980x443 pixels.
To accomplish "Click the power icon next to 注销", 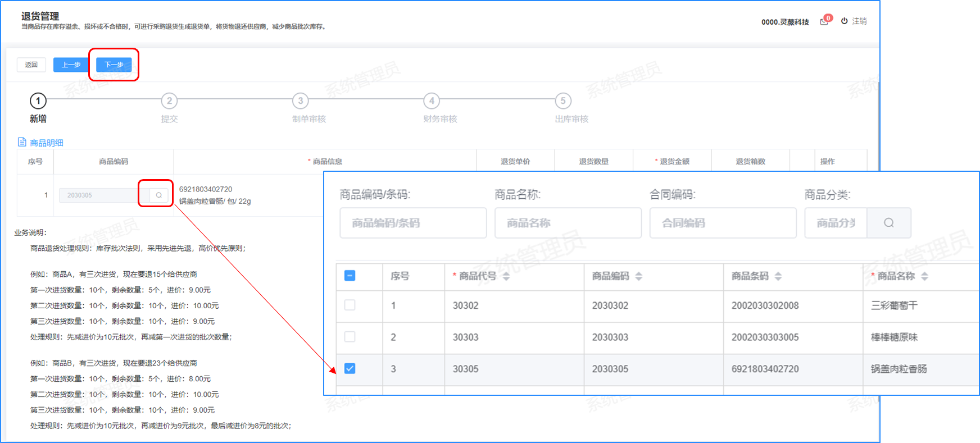I will click(x=844, y=21).
